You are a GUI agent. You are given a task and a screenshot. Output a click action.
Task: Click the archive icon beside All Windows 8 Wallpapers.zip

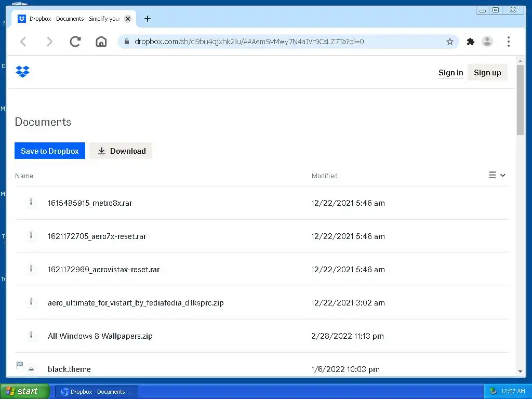click(31, 335)
